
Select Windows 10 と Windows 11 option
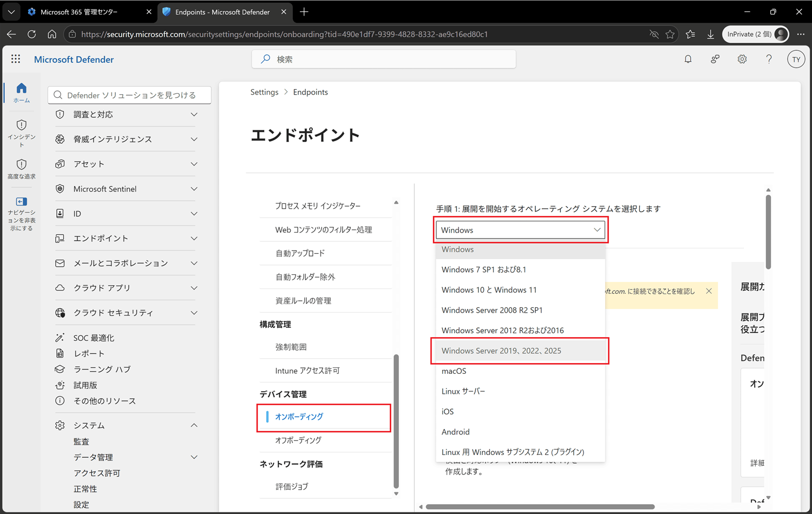[x=520, y=290]
